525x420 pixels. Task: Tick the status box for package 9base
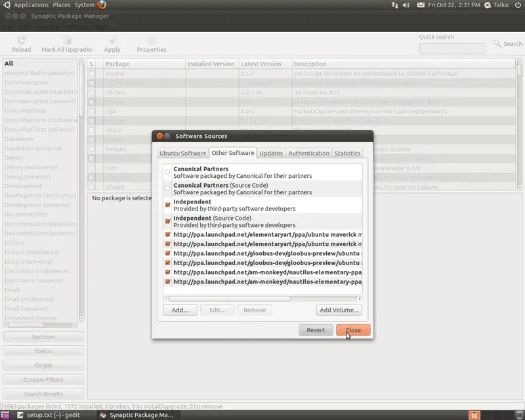click(91, 131)
